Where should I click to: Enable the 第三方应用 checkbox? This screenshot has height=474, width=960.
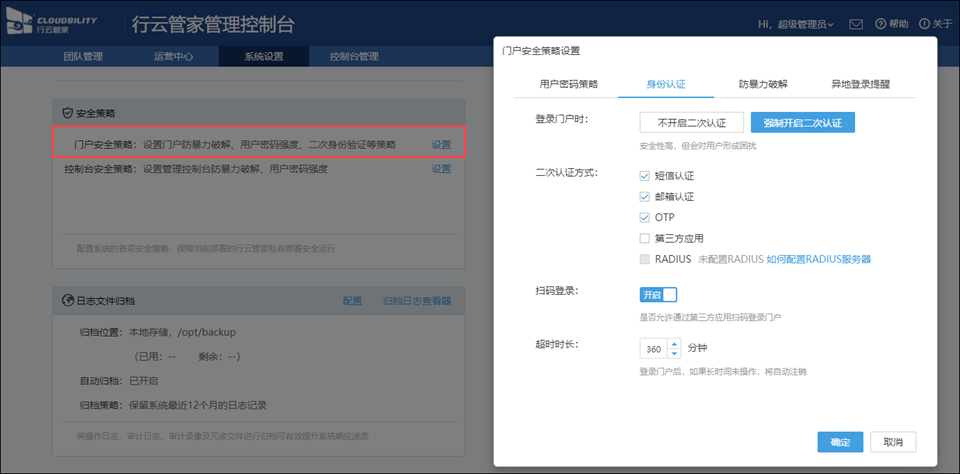pos(645,238)
